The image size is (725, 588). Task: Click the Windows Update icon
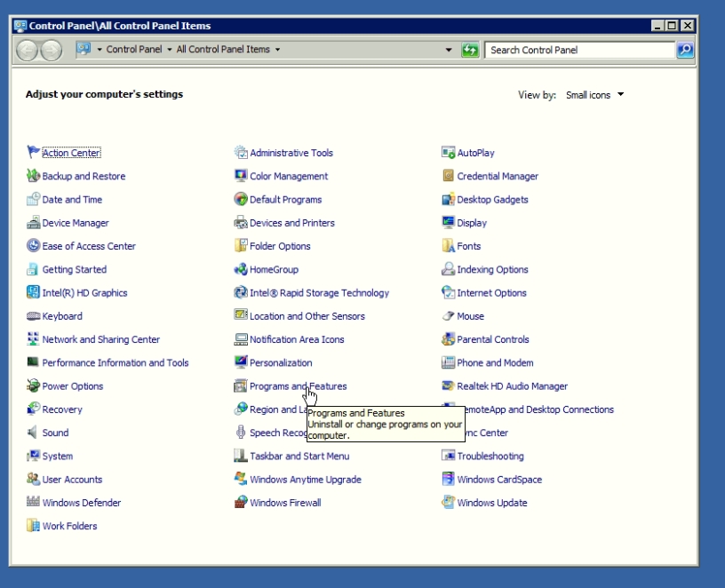(x=448, y=502)
